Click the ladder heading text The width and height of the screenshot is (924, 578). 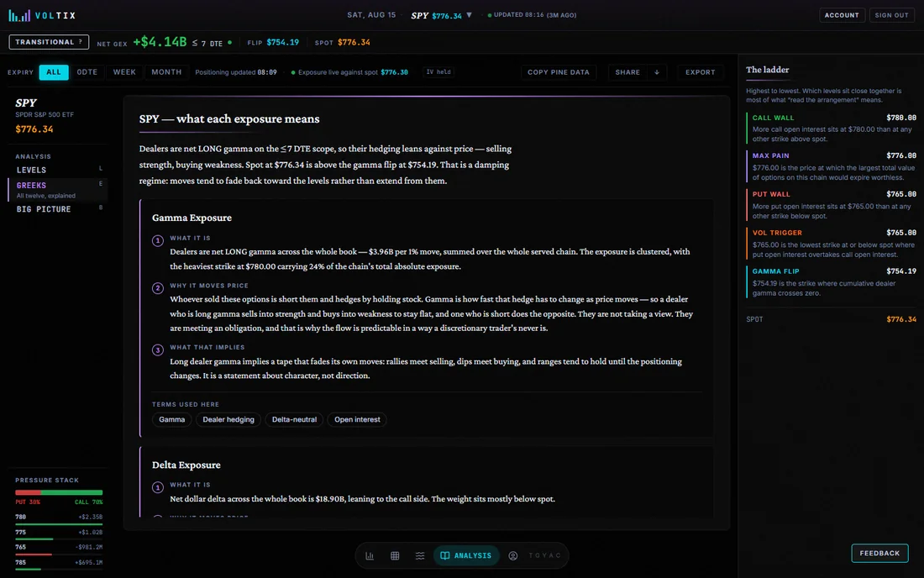(x=767, y=70)
